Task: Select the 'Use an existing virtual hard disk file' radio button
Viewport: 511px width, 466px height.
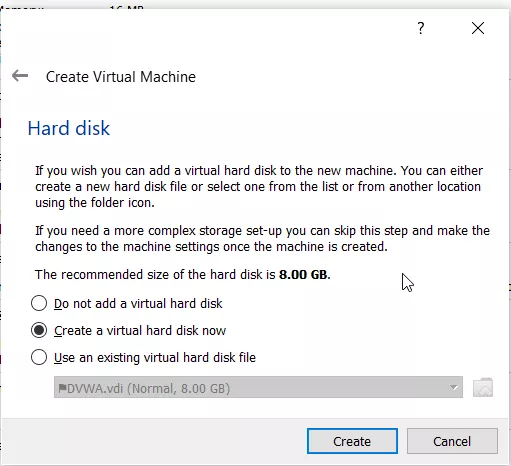Action: pyautogui.click(x=39, y=357)
